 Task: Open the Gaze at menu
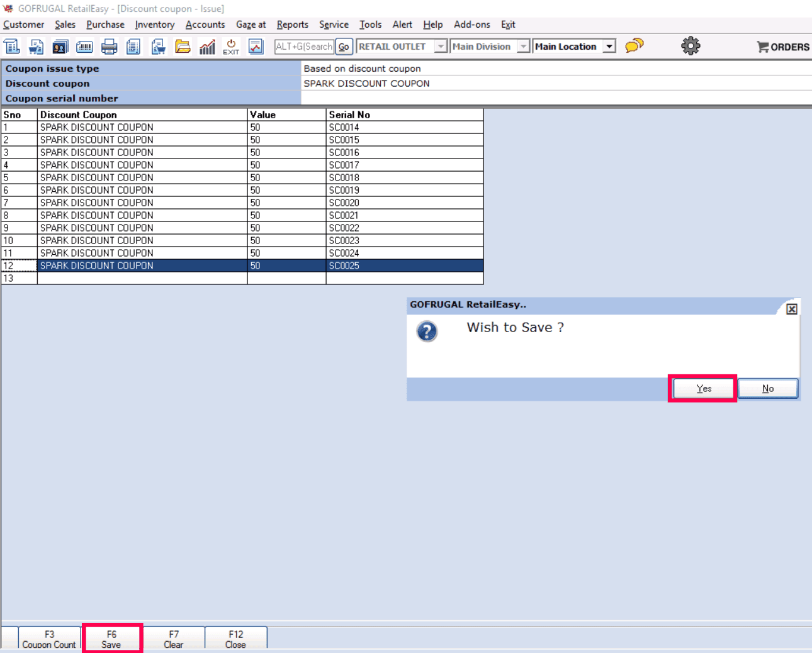tap(251, 25)
